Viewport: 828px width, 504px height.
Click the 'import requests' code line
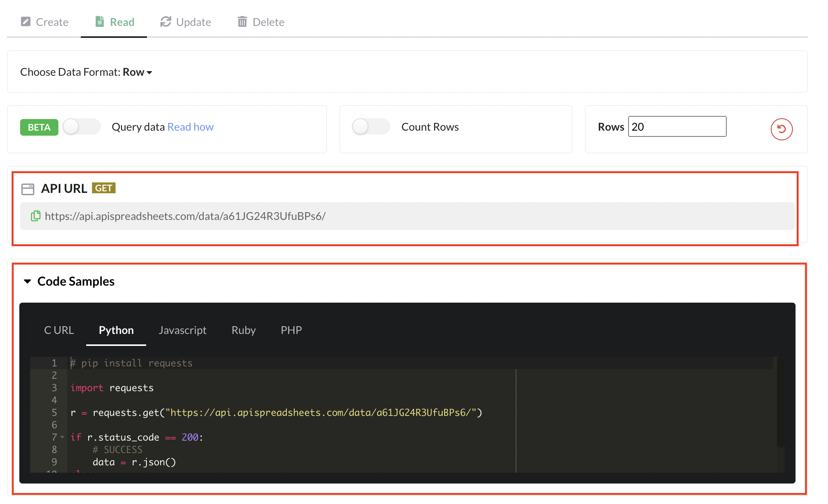pos(112,388)
